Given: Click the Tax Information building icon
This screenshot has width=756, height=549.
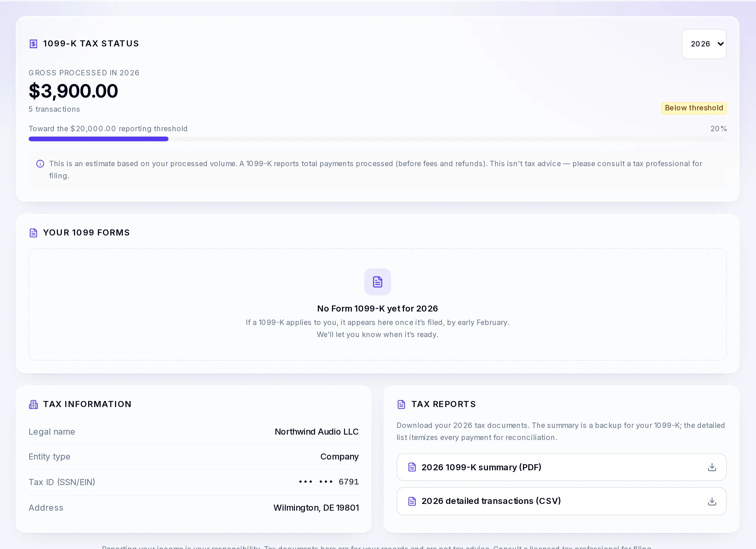Looking at the screenshot, I should click(33, 404).
